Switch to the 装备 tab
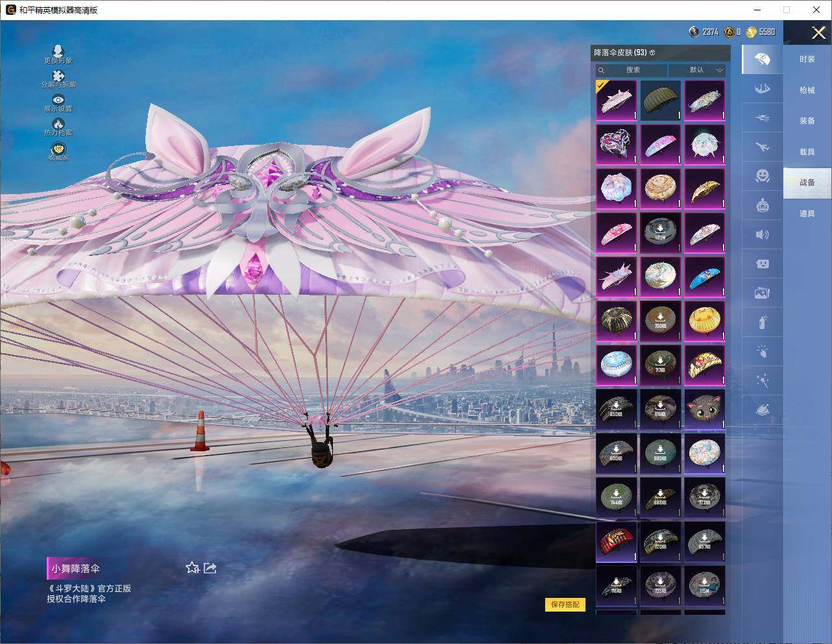Viewport: 832px width, 644px height. pos(807,121)
